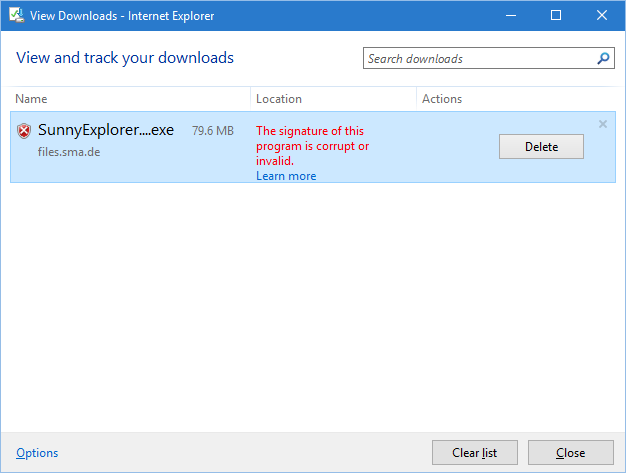The height and width of the screenshot is (473, 626).
Task: Click the View Downloads title bar icon
Action: (x=17, y=16)
